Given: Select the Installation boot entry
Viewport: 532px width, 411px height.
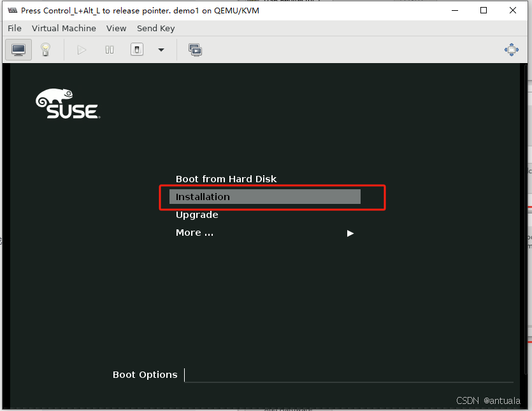Looking at the screenshot, I should coord(265,197).
